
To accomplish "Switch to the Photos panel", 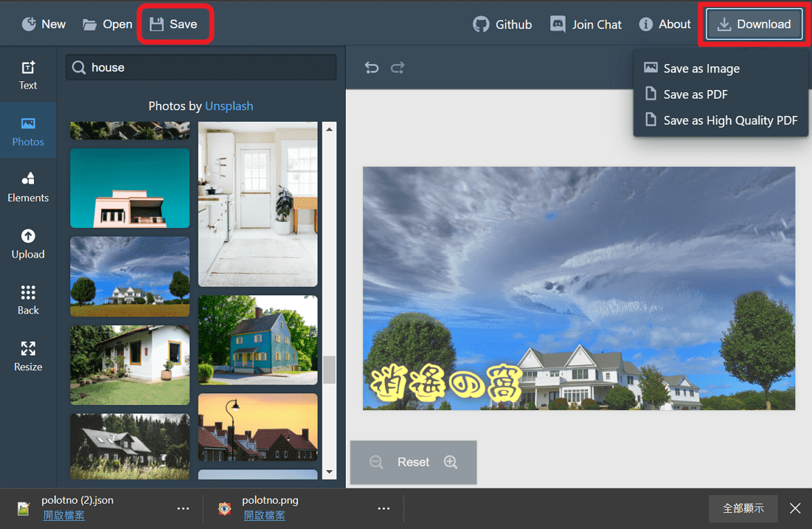I will pyautogui.click(x=28, y=131).
